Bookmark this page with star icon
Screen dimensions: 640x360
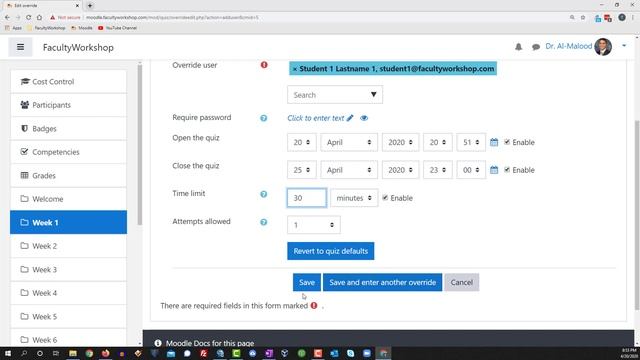pyautogui.click(x=583, y=18)
